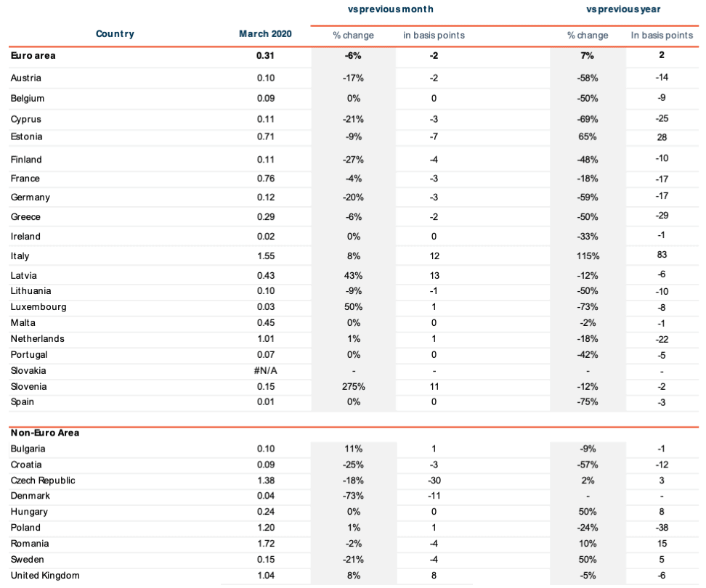Select Slovenia's 275% change cell
The height and width of the screenshot is (588, 706).
pos(352,386)
